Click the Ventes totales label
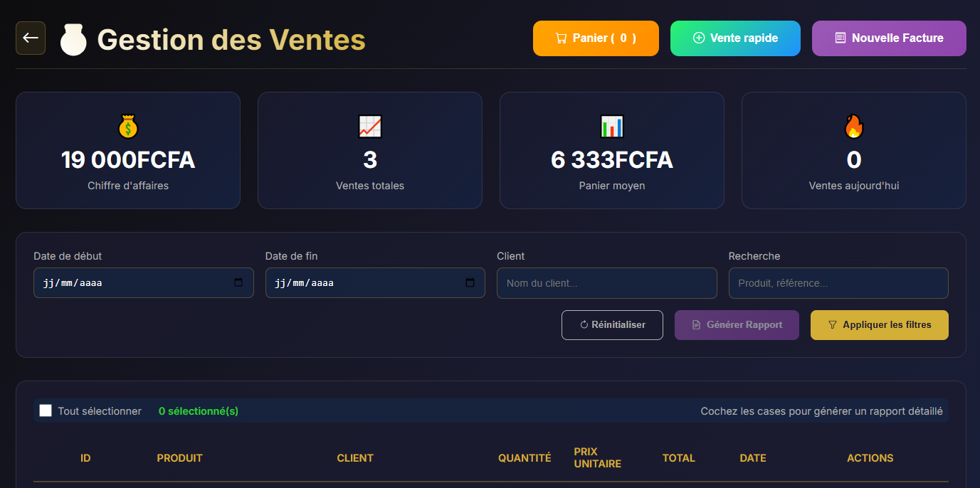The image size is (980, 488). click(370, 186)
